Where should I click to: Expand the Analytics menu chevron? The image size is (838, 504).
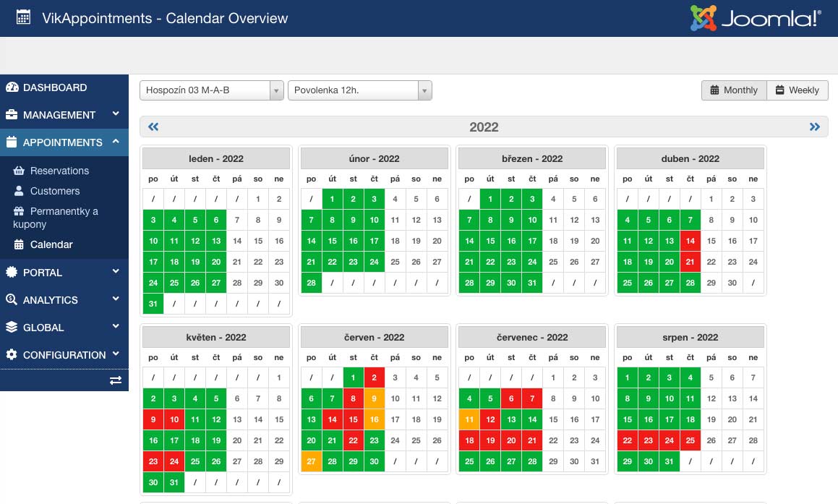point(116,299)
